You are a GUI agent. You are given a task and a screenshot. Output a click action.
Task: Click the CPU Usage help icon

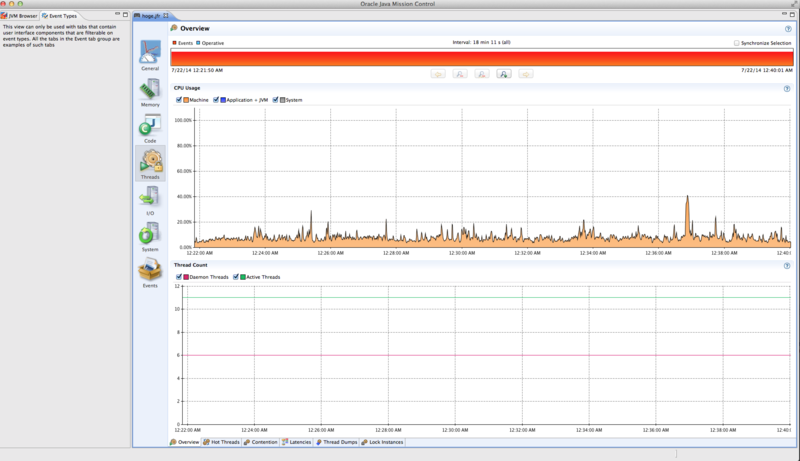coord(787,89)
